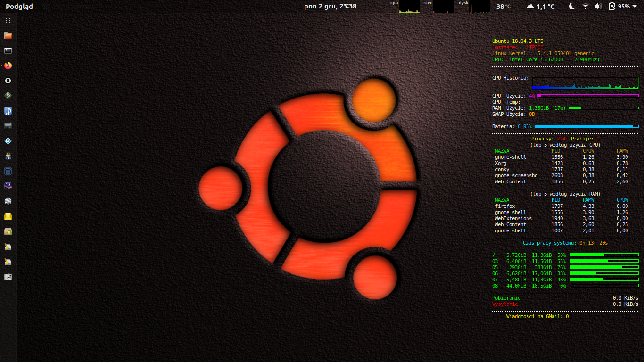Expand the system menu arrow beside 95%
Screen dimensions: 644x362
tap(635, 7)
